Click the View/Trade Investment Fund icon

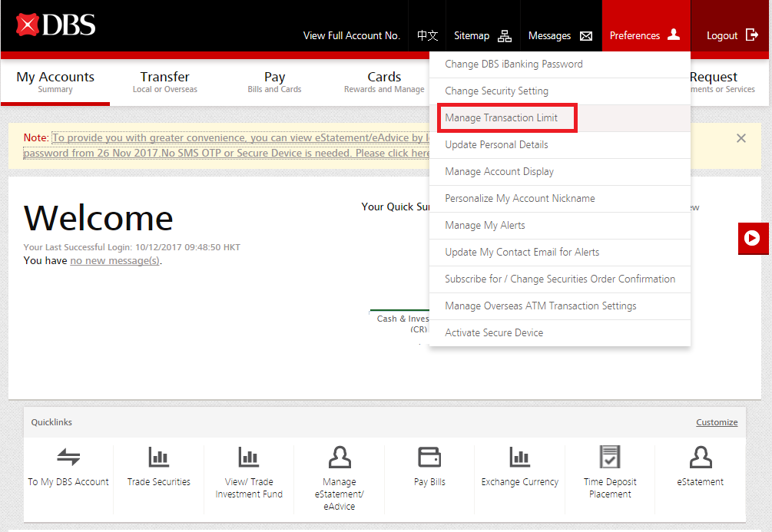tap(248, 458)
